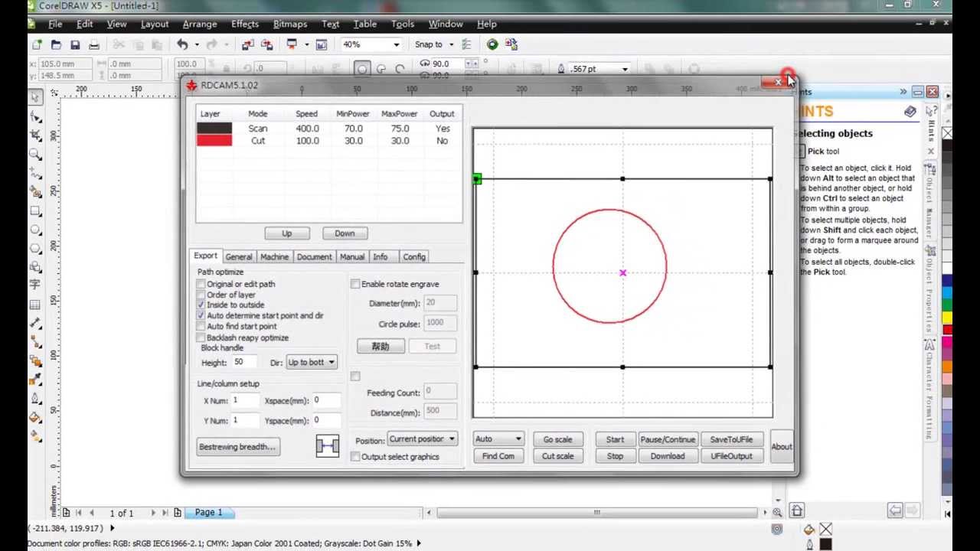This screenshot has width=980, height=551.
Task: Open the Auto device dropdown
Action: pos(518,439)
